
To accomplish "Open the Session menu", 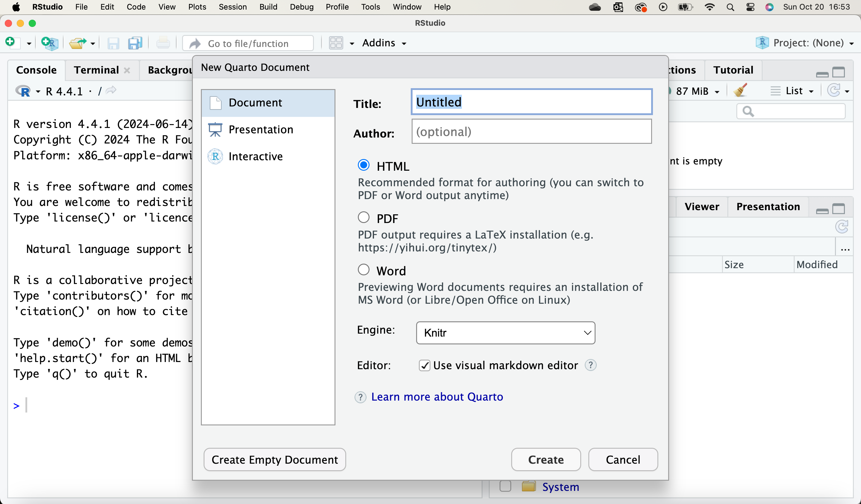I will [233, 7].
